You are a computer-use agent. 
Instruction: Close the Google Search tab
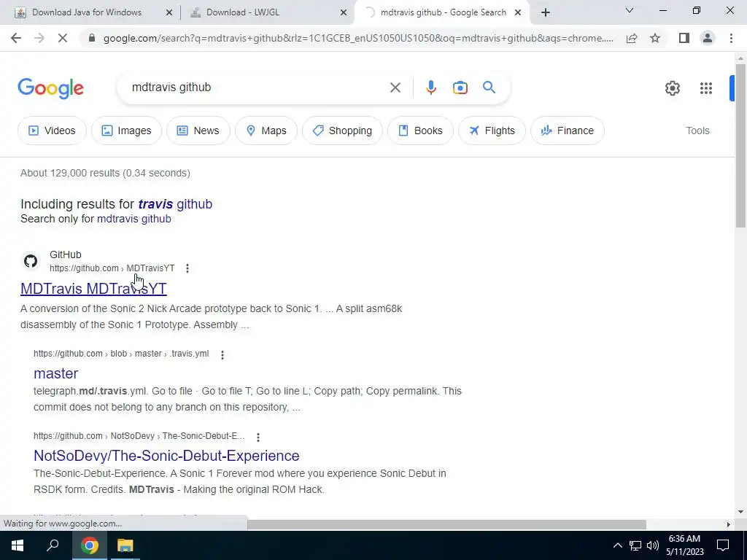click(518, 13)
